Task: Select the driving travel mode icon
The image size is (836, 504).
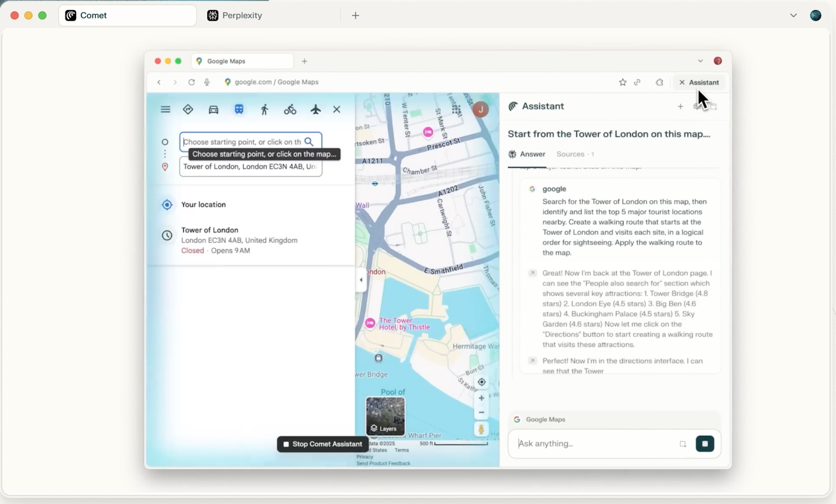Action: click(214, 110)
